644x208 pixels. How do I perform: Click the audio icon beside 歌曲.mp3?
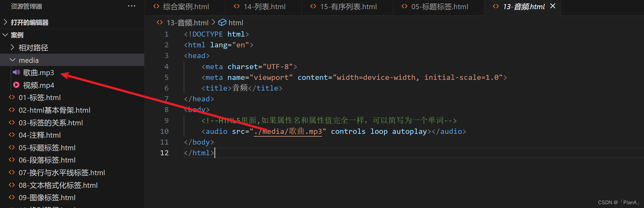16,73
